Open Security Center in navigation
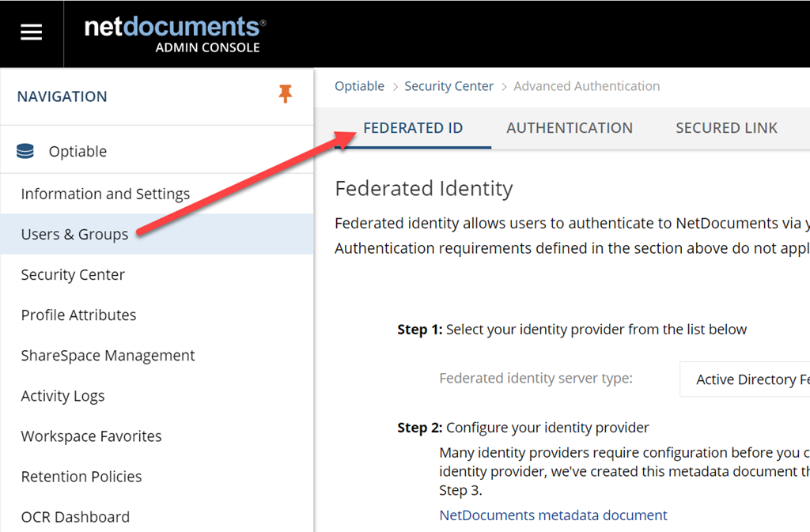810x532 pixels. [73, 274]
